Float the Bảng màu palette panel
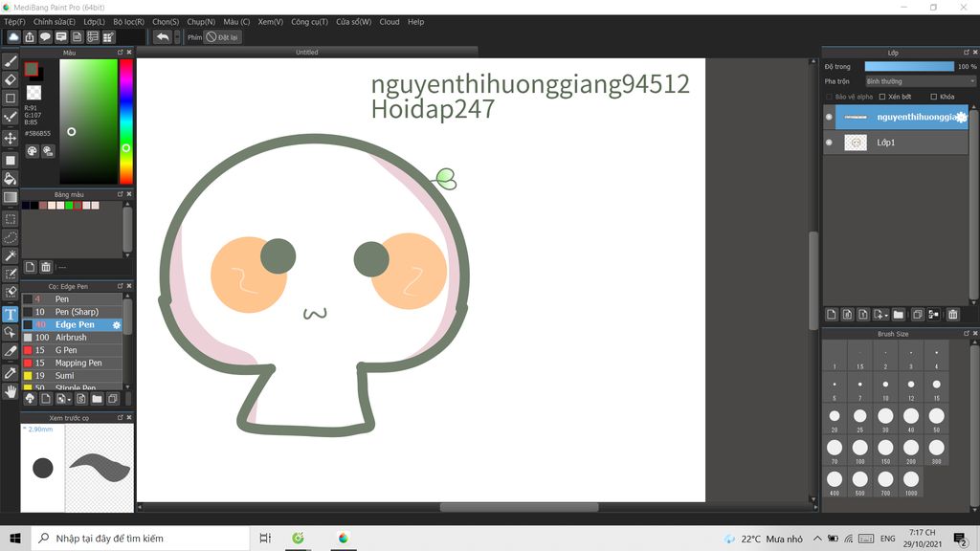 point(120,194)
